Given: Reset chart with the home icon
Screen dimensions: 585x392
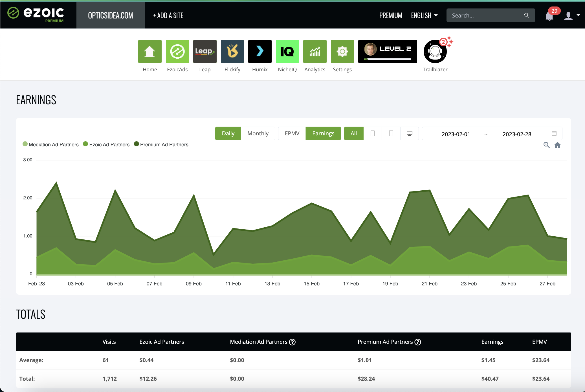Looking at the screenshot, I should (557, 145).
